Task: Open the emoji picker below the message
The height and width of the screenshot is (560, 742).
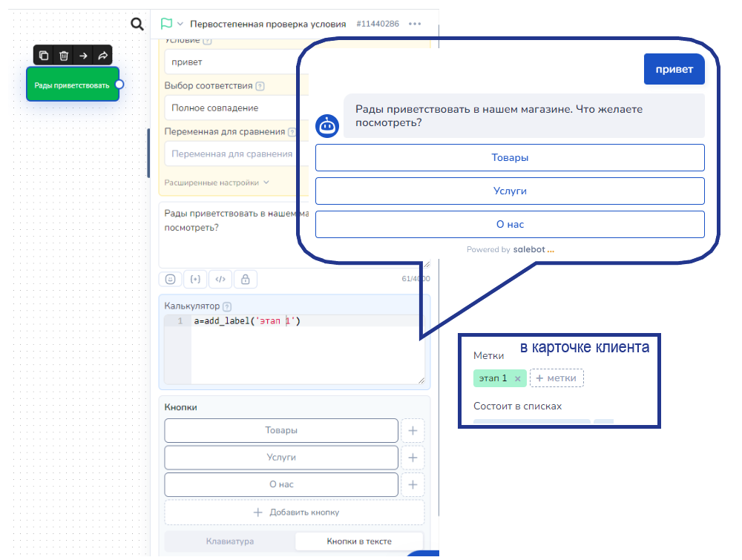Action: pyautogui.click(x=170, y=279)
